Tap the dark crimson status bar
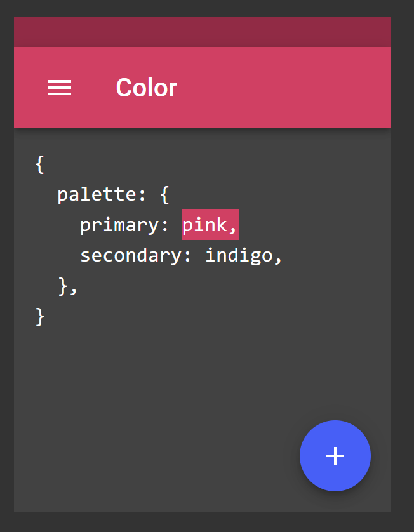Screen dimensions: 414x532 pyautogui.click(x=202, y=31)
